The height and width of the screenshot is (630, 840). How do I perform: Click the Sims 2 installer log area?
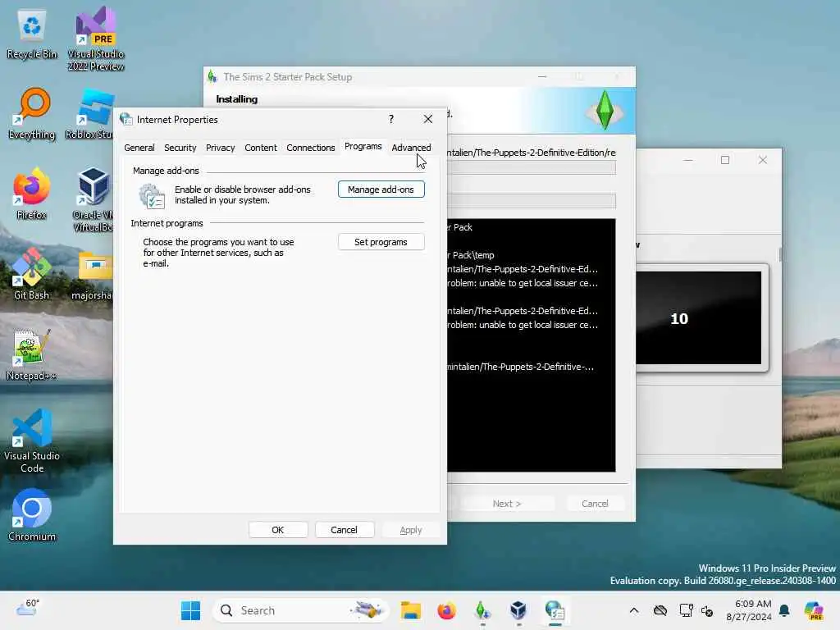click(x=532, y=345)
